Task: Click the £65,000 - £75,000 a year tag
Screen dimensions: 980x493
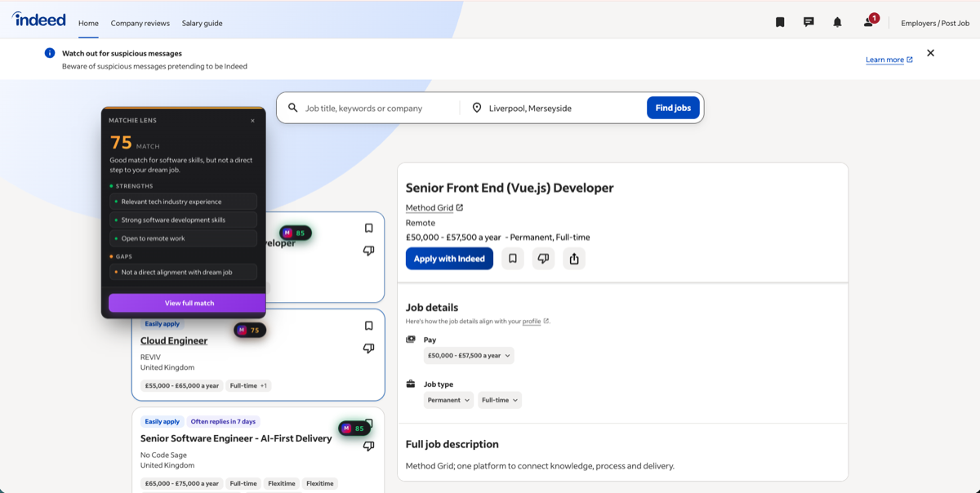Action: pos(182,483)
